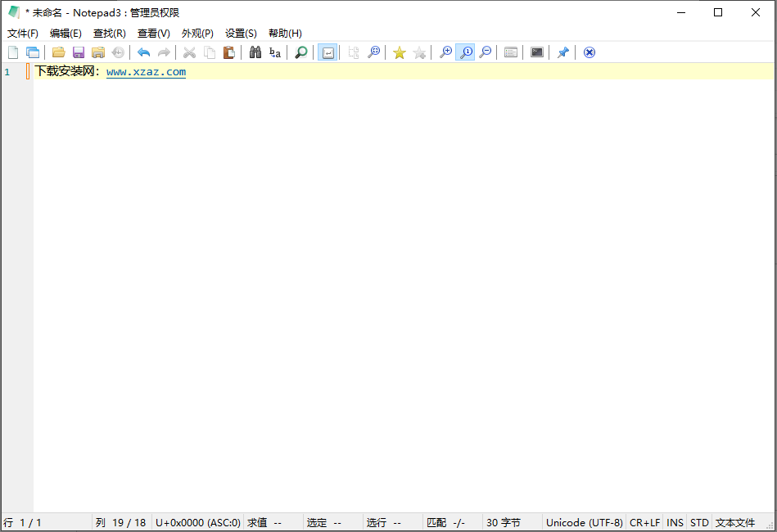The height and width of the screenshot is (532, 777).
Task: Click the purple Save floppy icon
Action: coord(79,52)
